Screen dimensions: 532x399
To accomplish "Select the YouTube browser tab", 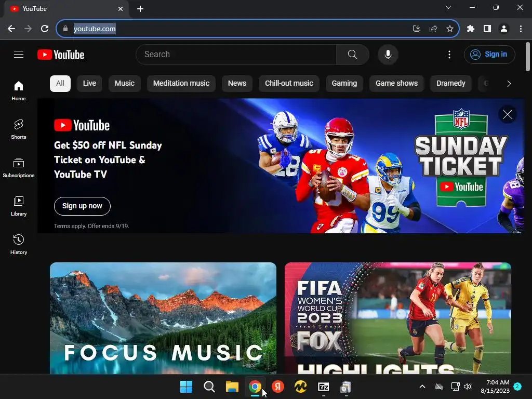I will pyautogui.click(x=66, y=9).
